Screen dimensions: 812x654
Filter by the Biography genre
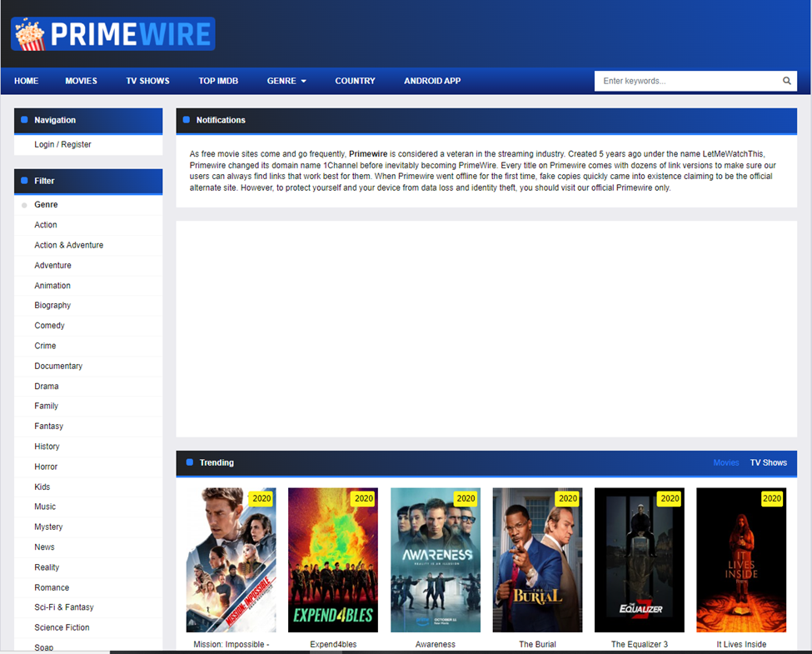coord(52,305)
